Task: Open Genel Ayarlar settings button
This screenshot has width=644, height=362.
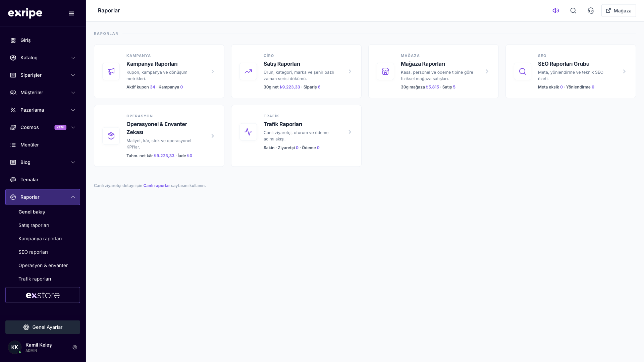Action: click(x=43, y=327)
